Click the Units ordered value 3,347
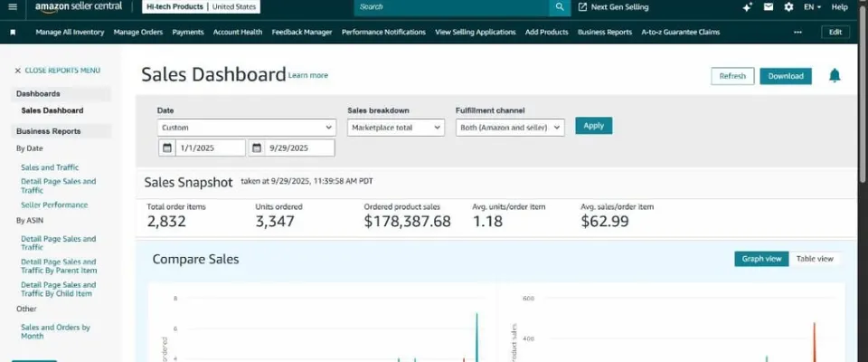Image resolution: width=868 pixels, height=362 pixels. [275, 222]
